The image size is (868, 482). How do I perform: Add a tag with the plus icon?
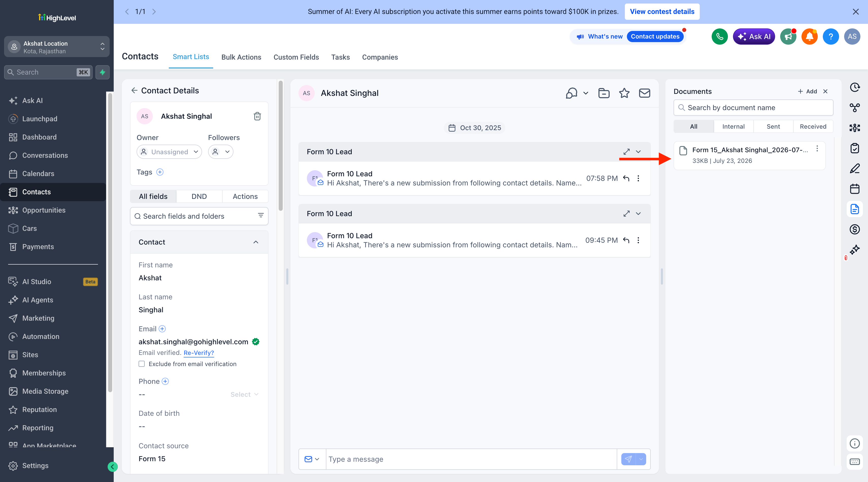tap(160, 172)
